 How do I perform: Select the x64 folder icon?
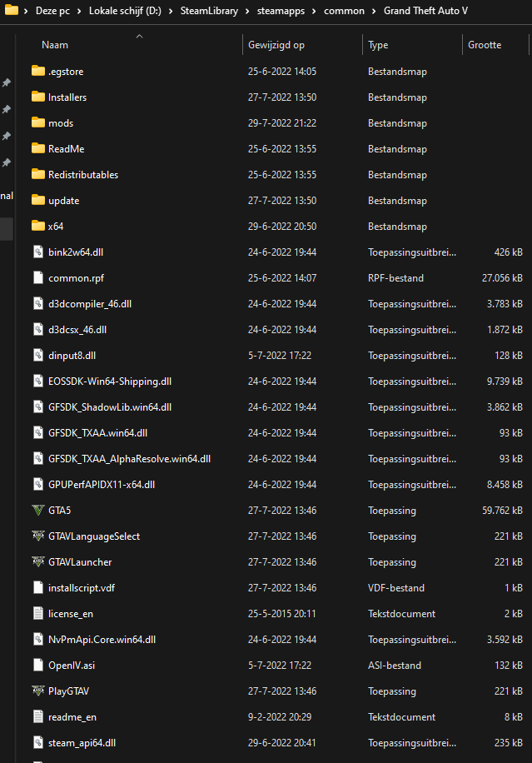38,226
